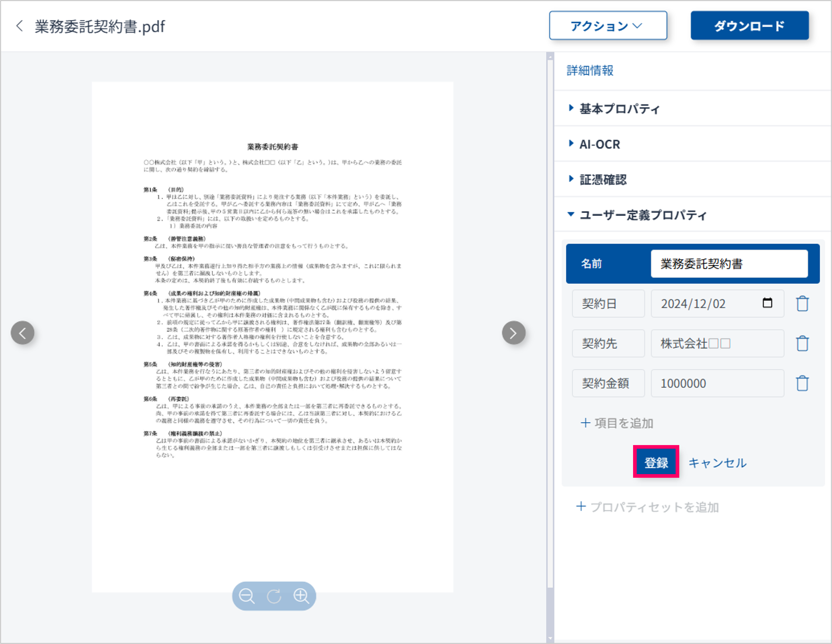Click the キャンセル link
The height and width of the screenshot is (644, 832).
[x=717, y=463]
